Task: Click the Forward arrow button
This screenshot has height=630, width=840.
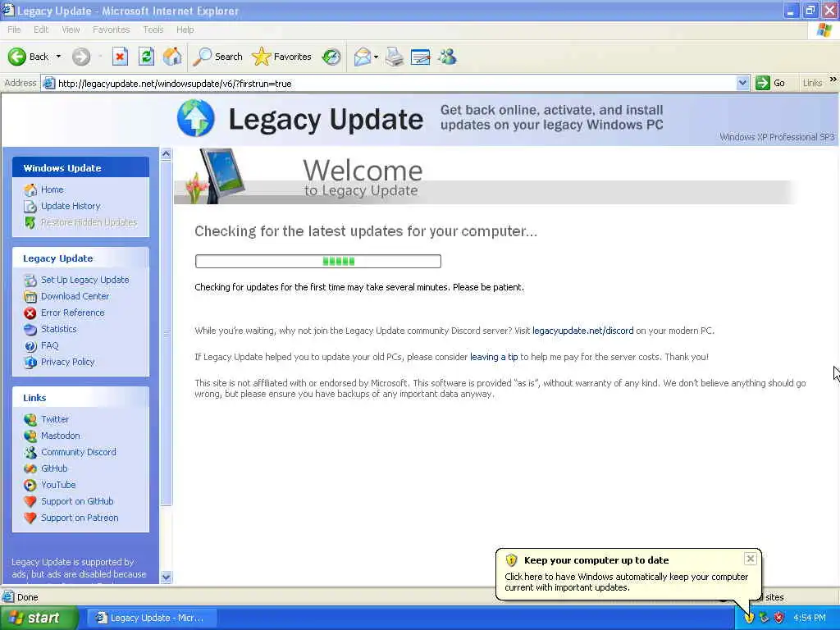Action: (81, 57)
